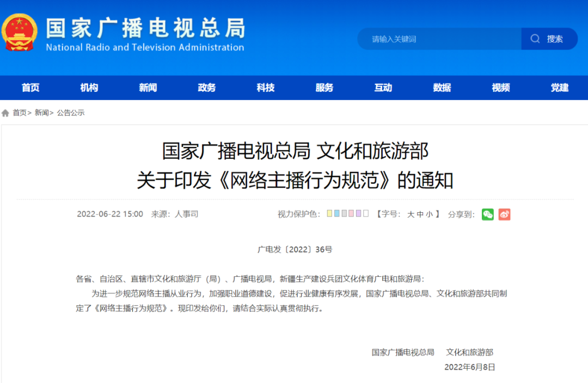Viewport: 588px width, 383px height.
Task: Select the gray eye-protection color
Action: pyautogui.click(x=344, y=214)
